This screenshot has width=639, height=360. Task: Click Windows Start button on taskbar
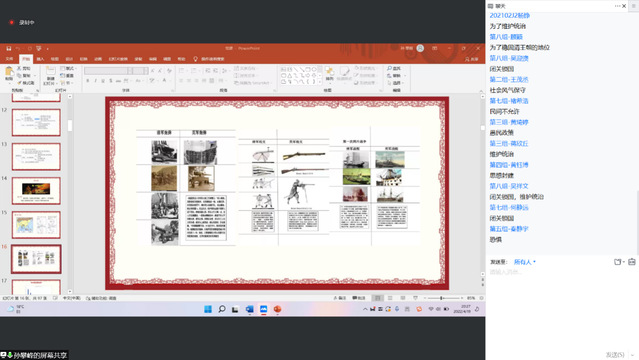tap(208, 309)
